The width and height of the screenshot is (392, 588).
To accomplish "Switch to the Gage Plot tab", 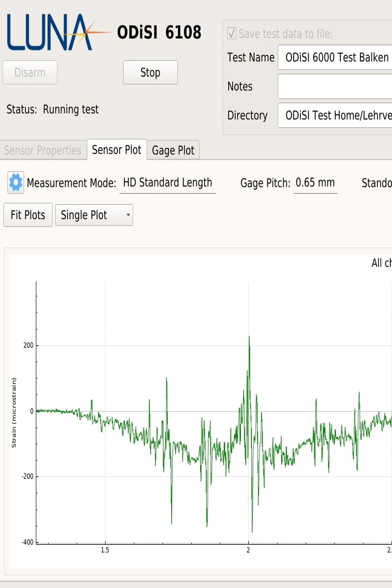I will (x=173, y=150).
